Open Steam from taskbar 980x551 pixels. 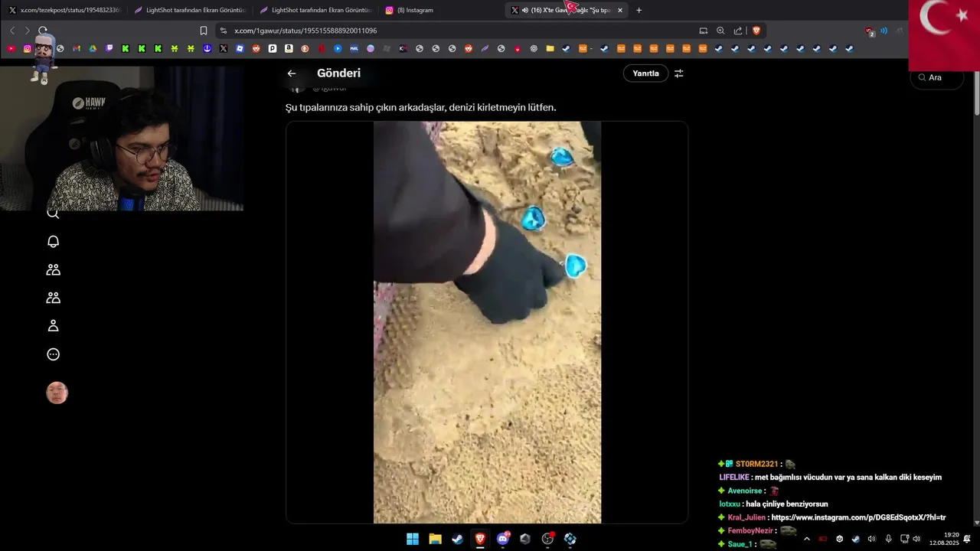pyautogui.click(x=457, y=539)
